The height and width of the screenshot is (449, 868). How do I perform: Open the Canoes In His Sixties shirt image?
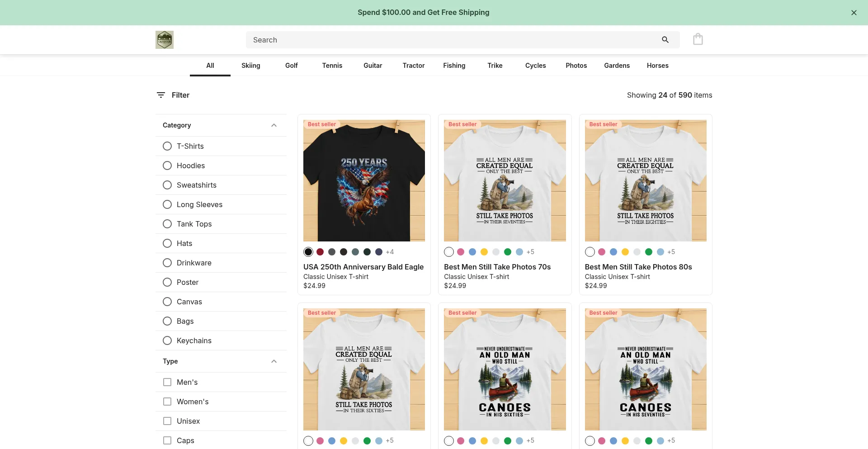[505, 369]
